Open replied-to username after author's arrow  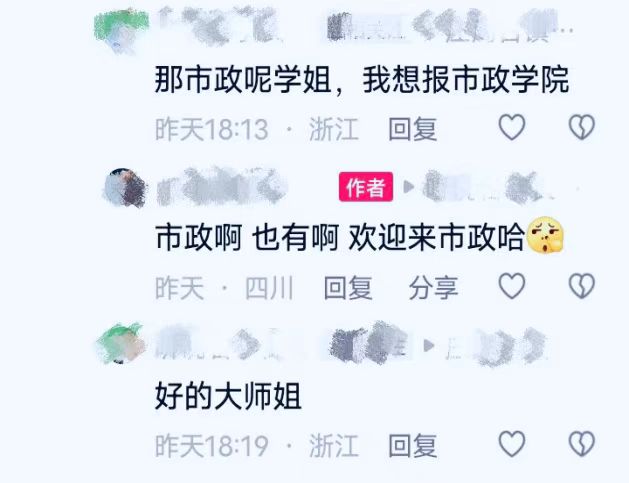487,186
